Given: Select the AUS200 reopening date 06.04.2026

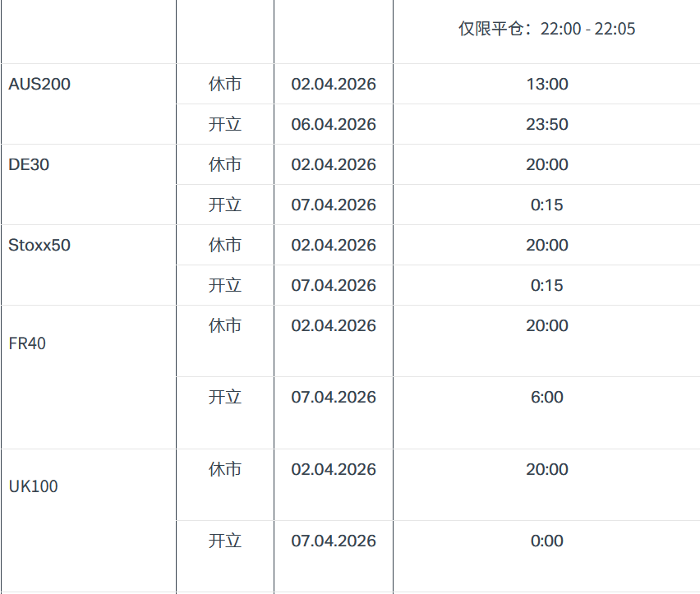Looking at the screenshot, I should (x=334, y=124).
